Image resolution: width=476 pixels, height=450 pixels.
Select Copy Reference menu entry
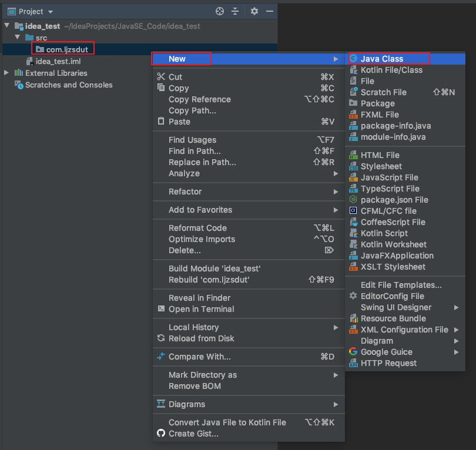click(249, 99)
